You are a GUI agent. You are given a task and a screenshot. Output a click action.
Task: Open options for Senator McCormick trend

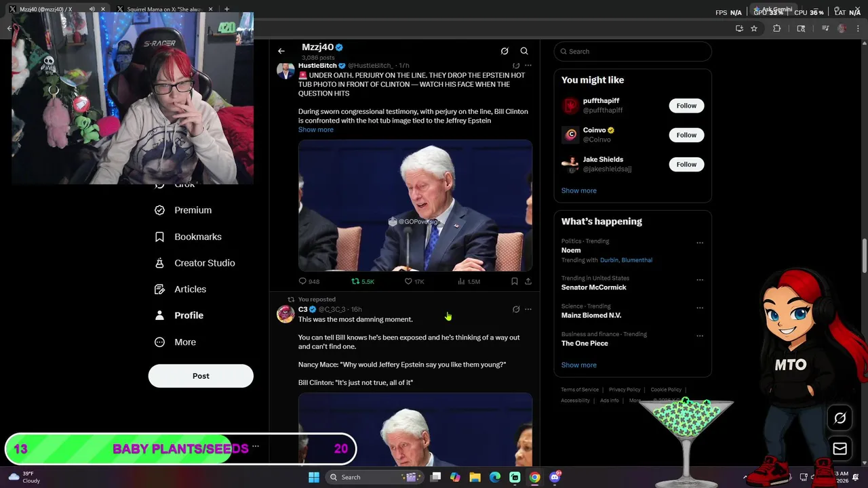700,280
